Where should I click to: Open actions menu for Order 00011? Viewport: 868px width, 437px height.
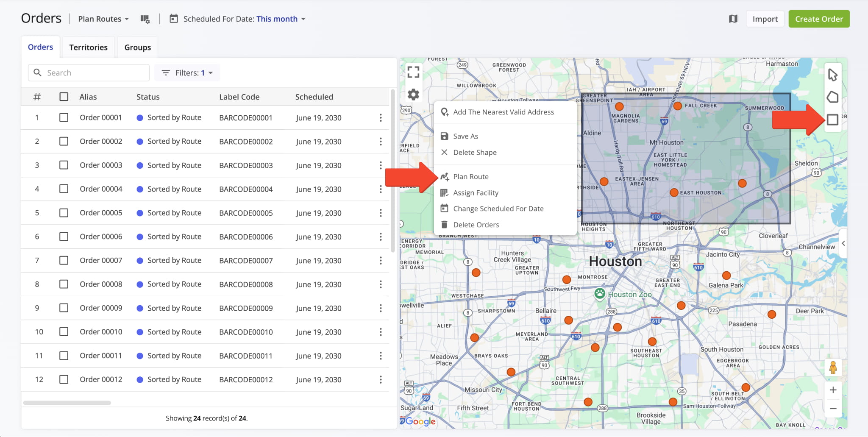(x=381, y=356)
